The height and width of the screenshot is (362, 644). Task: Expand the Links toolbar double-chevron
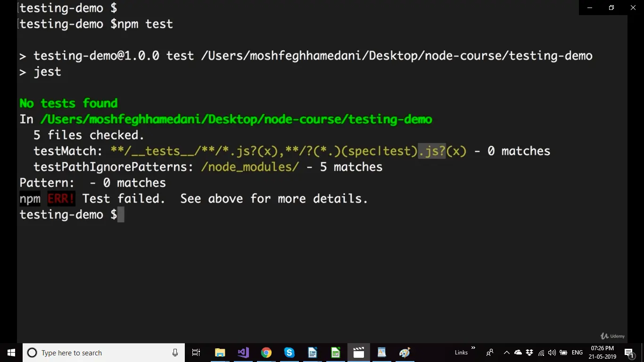(473, 348)
